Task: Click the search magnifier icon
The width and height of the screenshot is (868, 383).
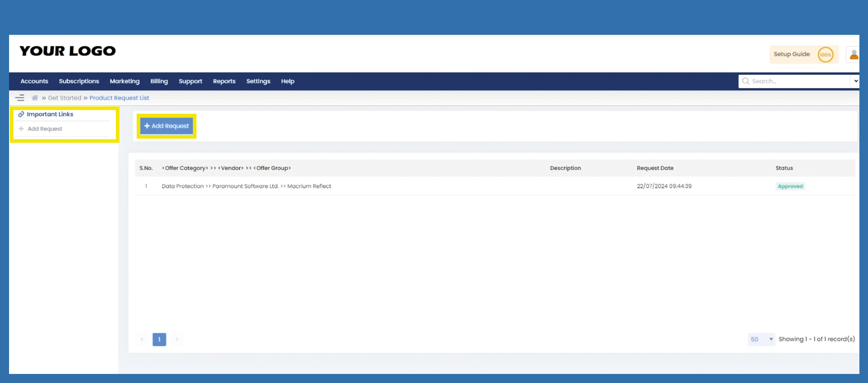Action: (x=745, y=81)
